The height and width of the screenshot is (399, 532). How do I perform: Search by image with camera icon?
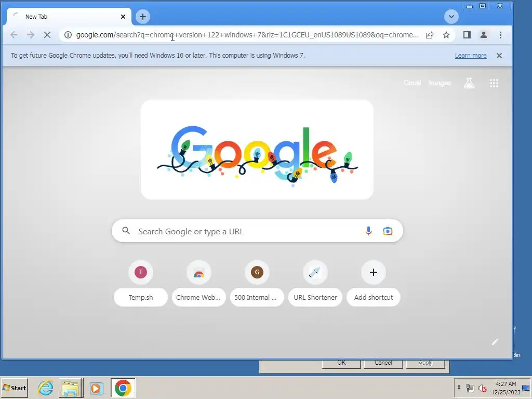tap(388, 231)
